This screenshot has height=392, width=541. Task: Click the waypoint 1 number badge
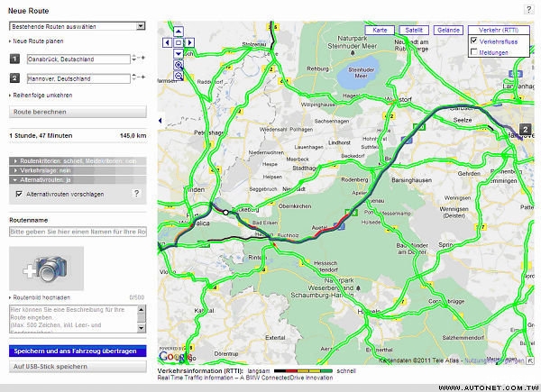(x=14, y=59)
